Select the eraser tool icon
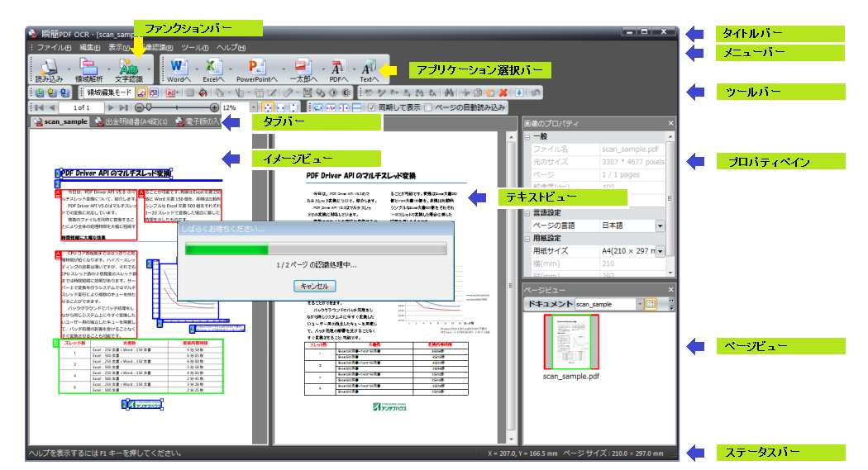The height and width of the screenshot is (470, 868). (x=288, y=93)
